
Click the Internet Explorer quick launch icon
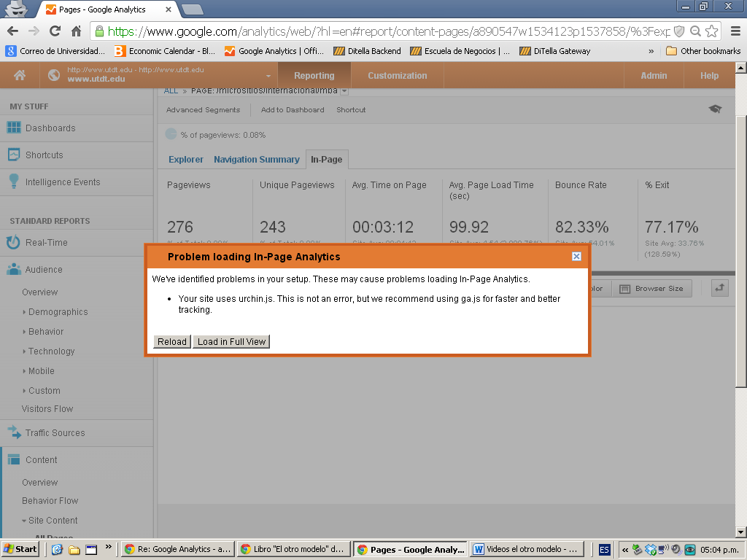(x=57, y=550)
